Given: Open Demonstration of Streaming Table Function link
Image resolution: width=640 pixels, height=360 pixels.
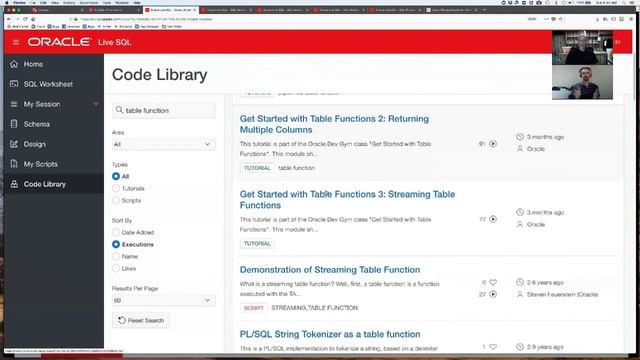Looking at the screenshot, I should pyautogui.click(x=330, y=270).
